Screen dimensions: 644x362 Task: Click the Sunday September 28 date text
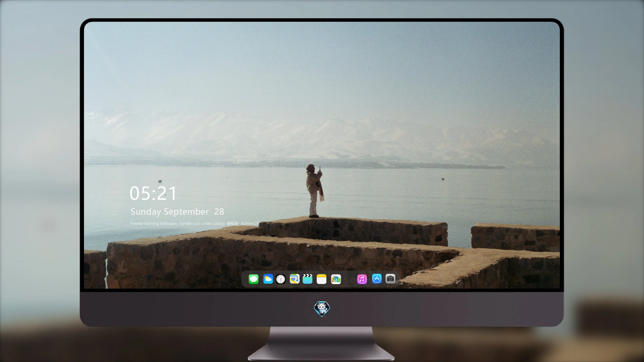point(177,212)
